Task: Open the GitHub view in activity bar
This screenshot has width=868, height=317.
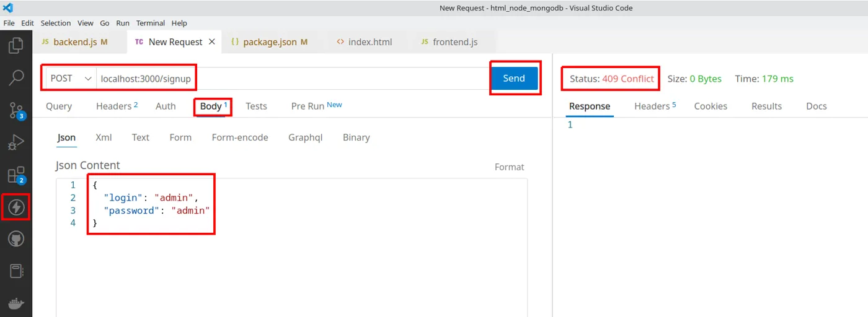Action: click(x=16, y=239)
